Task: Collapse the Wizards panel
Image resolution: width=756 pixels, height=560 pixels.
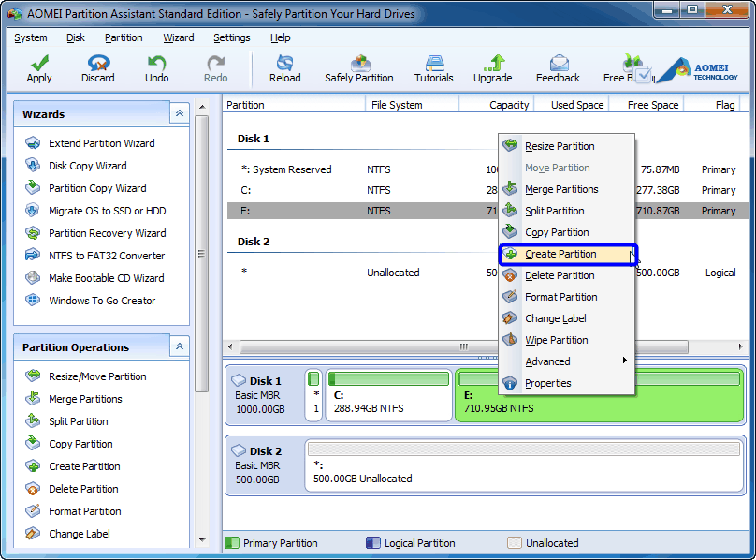Action: (180, 113)
